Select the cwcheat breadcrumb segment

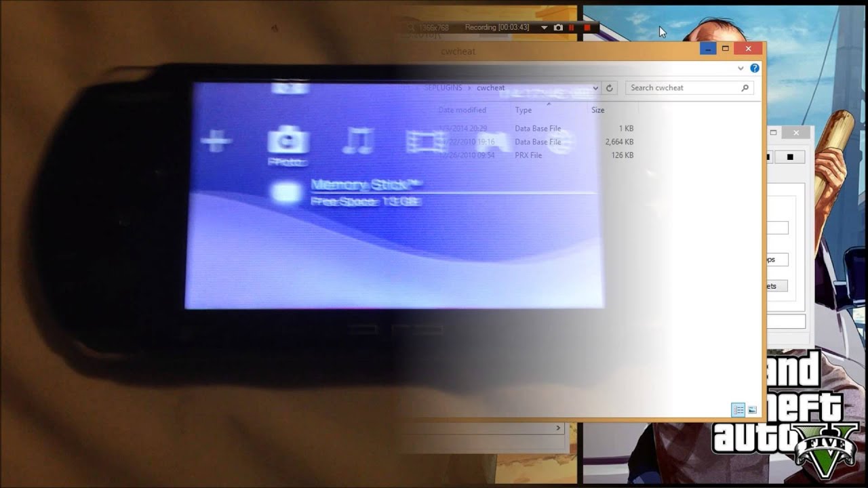[x=490, y=87]
